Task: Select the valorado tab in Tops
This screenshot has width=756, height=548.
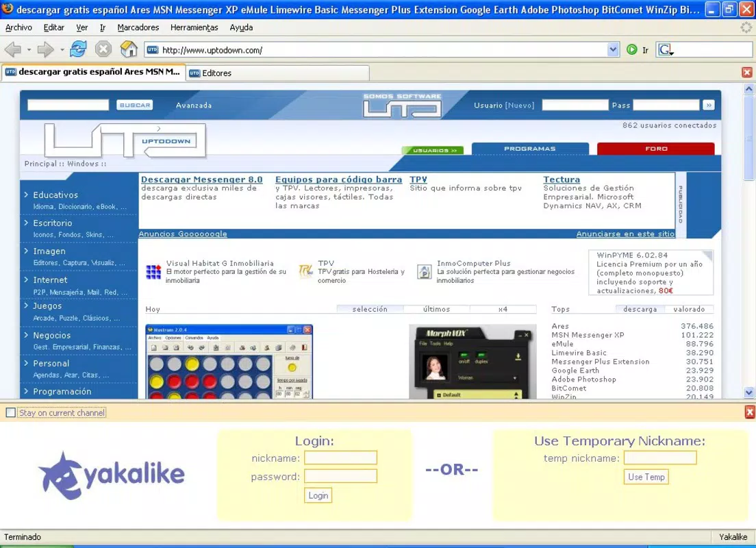Action: click(689, 309)
